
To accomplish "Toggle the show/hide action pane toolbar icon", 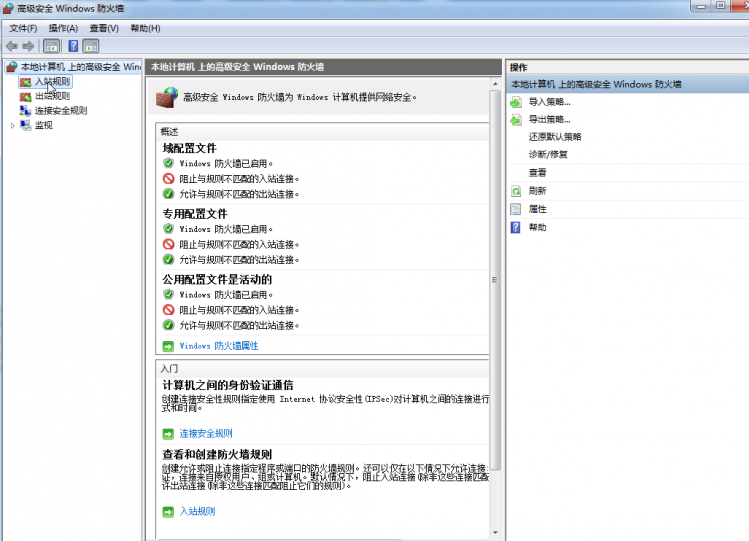I will coord(91,46).
